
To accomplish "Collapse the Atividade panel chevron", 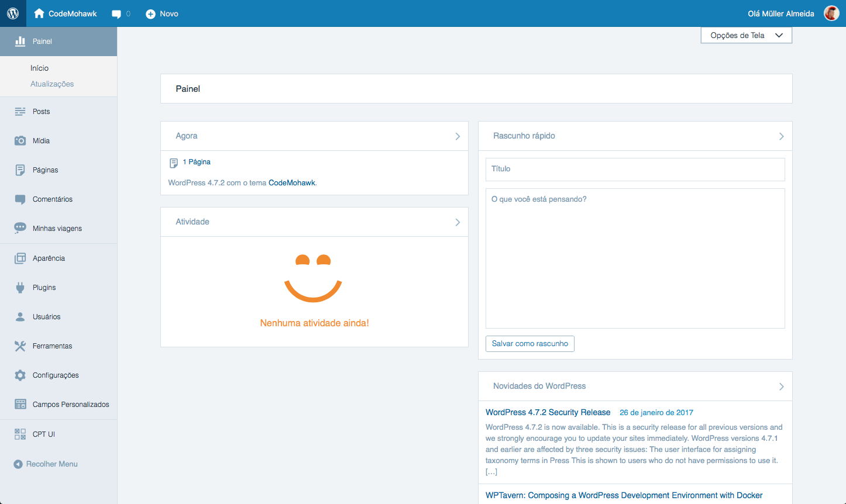I will tap(458, 222).
